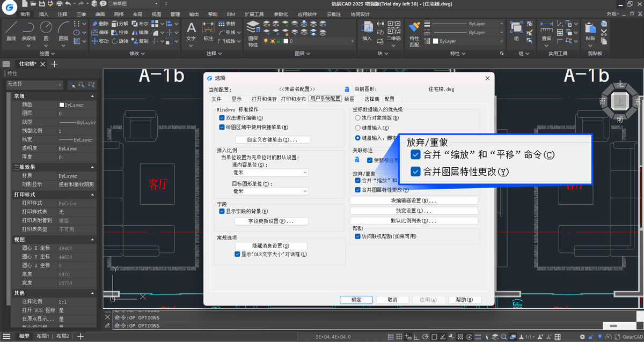
Task: Switch to the 打开和保存 tab
Action: point(264,99)
